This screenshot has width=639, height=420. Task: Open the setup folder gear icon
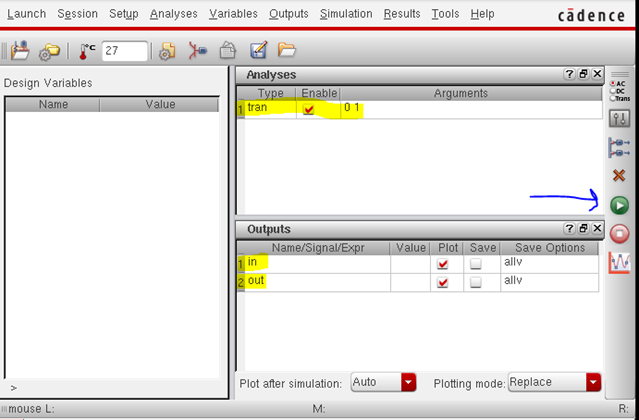pyautogui.click(x=49, y=52)
